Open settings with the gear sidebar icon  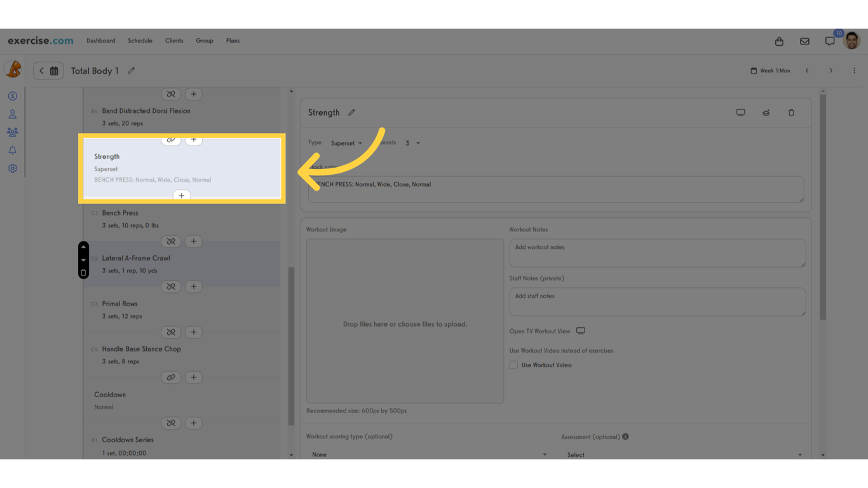pos(12,168)
